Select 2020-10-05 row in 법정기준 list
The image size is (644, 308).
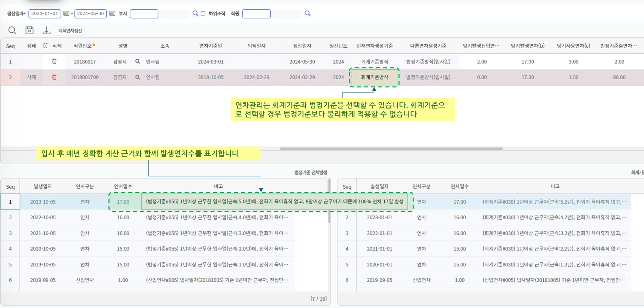point(43,249)
